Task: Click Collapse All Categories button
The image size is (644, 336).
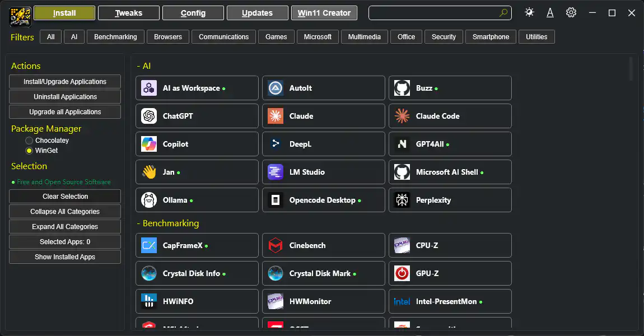Action: [x=65, y=212]
